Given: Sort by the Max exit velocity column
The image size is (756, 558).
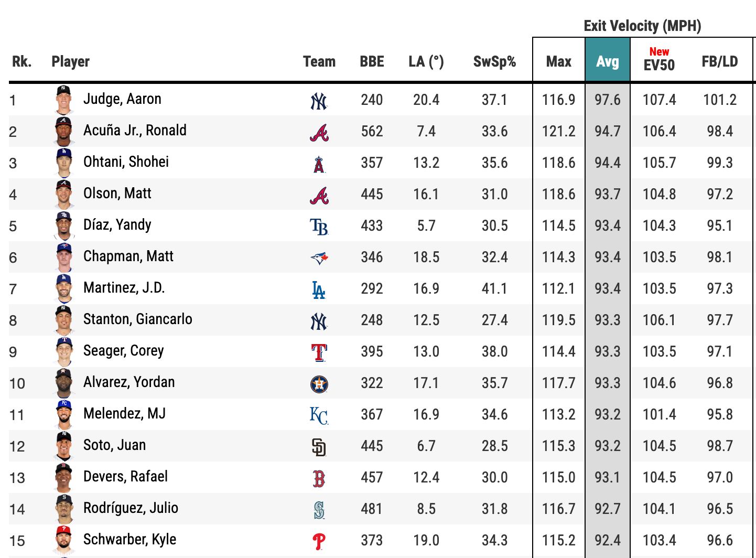Looking at the screenshot, I should [559, 61].
